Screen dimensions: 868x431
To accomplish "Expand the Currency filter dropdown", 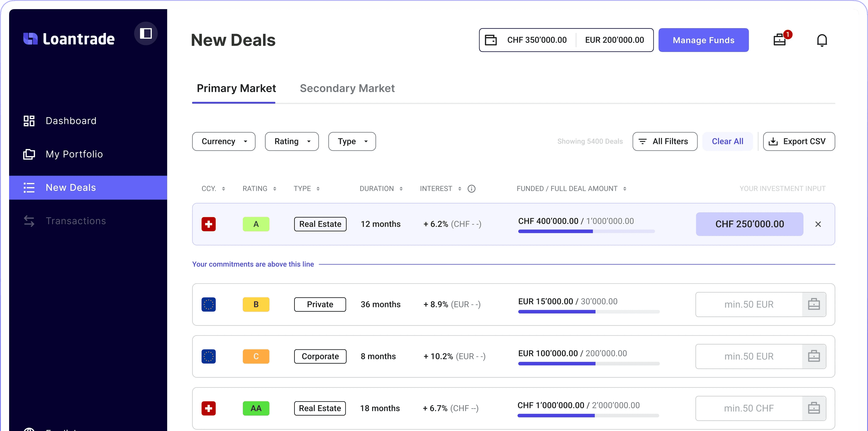I will point(223,141).
